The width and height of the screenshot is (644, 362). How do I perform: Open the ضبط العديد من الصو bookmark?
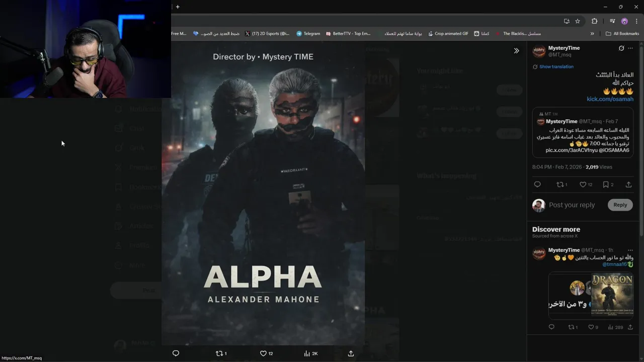[x=216, y=34]
